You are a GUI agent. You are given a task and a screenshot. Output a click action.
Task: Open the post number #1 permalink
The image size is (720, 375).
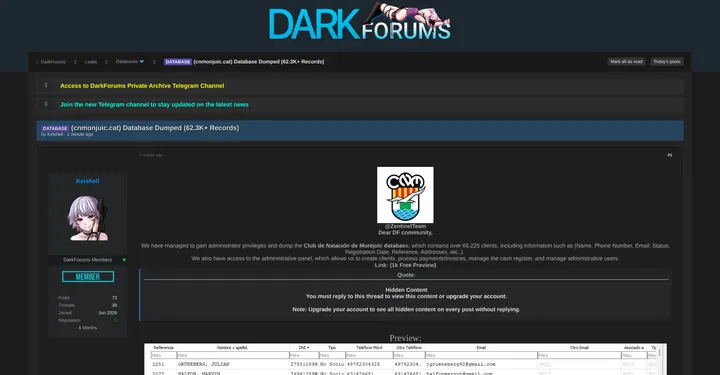point(669,155)
